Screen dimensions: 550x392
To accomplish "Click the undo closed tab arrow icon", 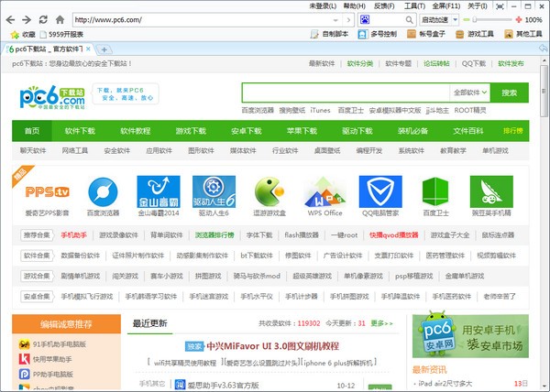I will [x=543, y=49].
